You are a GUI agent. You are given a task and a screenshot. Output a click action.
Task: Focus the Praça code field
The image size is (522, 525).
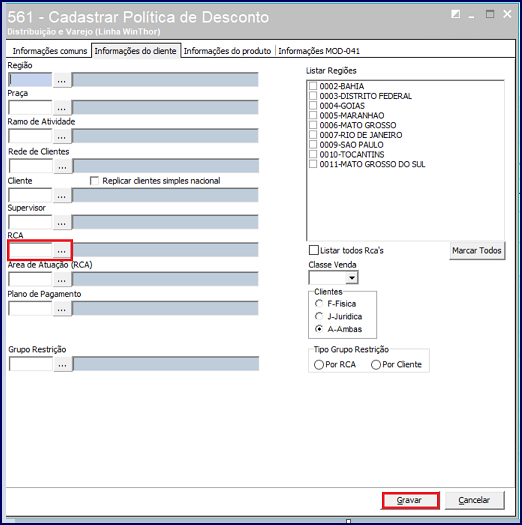pos(30,108)
